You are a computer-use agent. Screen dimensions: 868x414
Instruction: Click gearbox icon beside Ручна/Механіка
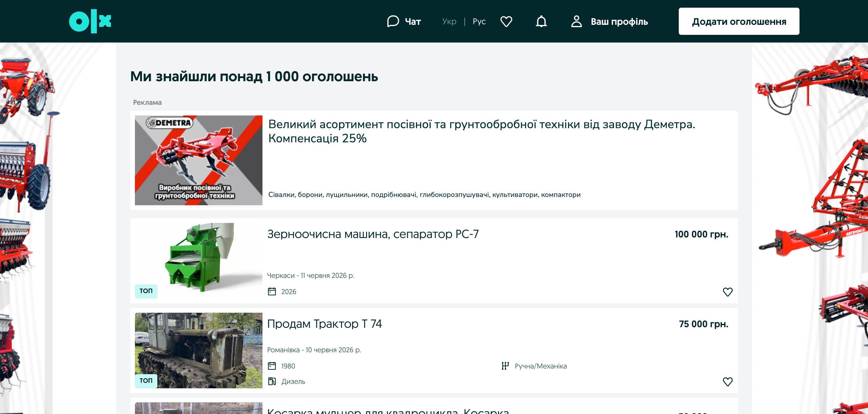point(505,366)
